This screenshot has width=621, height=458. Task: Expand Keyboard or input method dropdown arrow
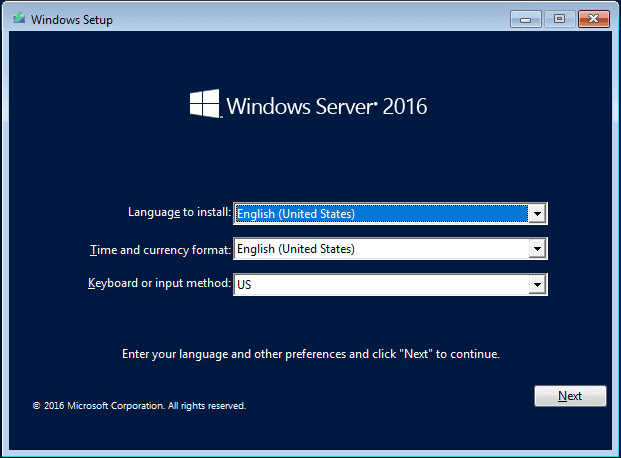(x=537, y=284)
